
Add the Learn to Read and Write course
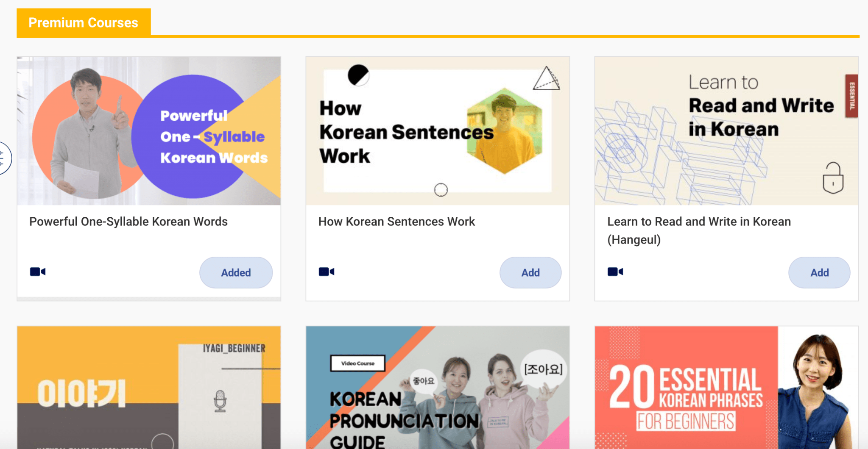tap(819, 272)
